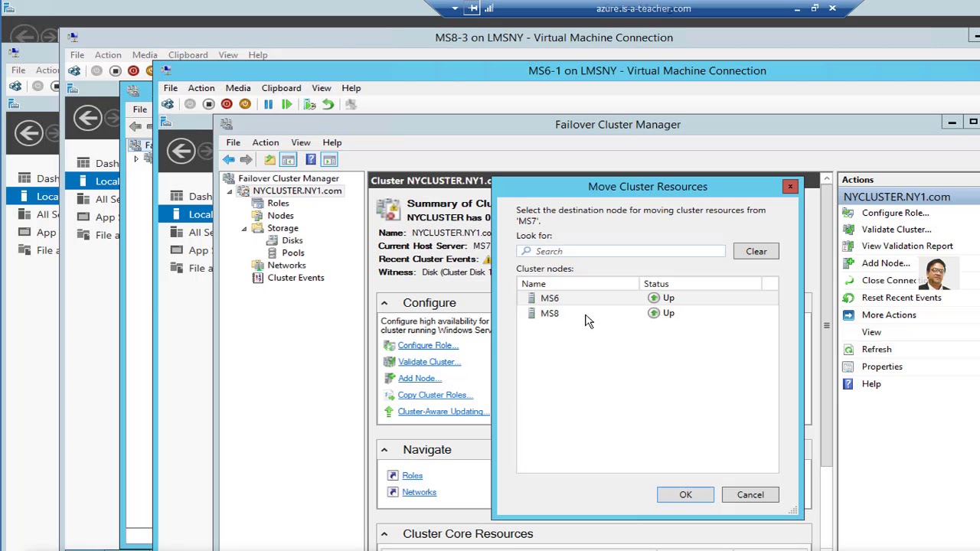Click the Status column header in Cluster nodes
Image resolution: width=980 pixels, height=551 pixels.
(x=701, y=284)
